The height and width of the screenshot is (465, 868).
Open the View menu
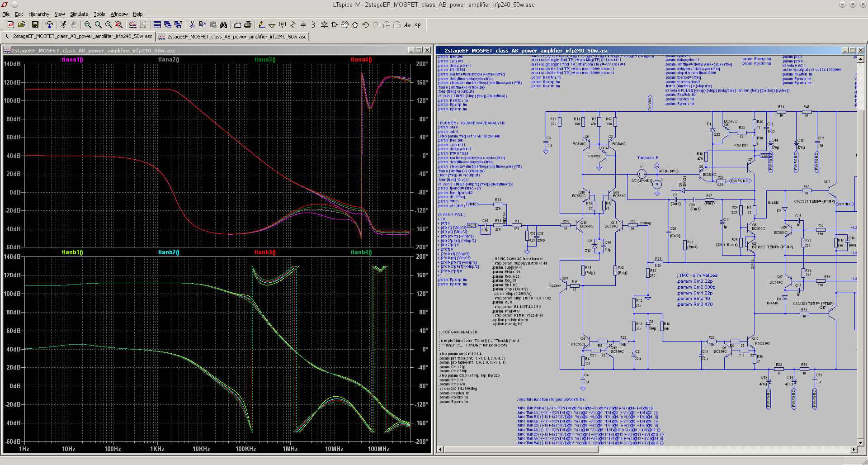60,14
